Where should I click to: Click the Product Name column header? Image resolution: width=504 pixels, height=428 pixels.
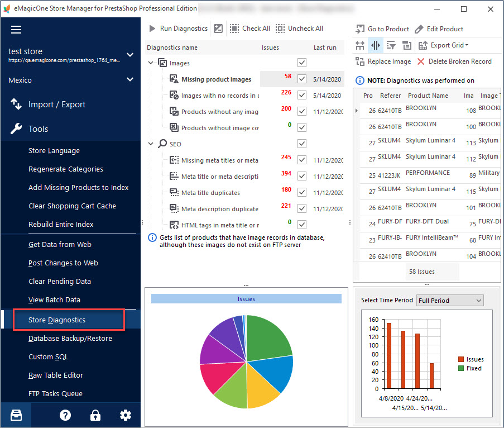(x=428, y=96)
